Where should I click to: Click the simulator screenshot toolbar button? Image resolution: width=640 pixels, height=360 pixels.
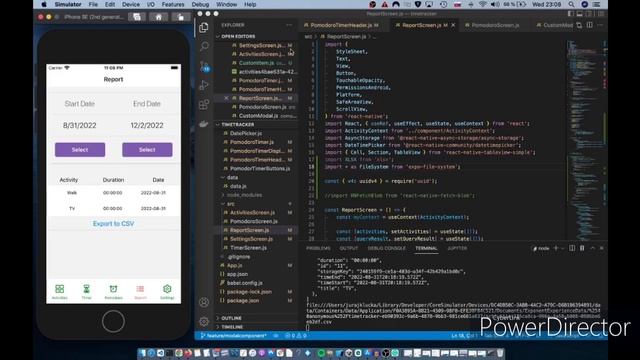click(x=137, y=17)
